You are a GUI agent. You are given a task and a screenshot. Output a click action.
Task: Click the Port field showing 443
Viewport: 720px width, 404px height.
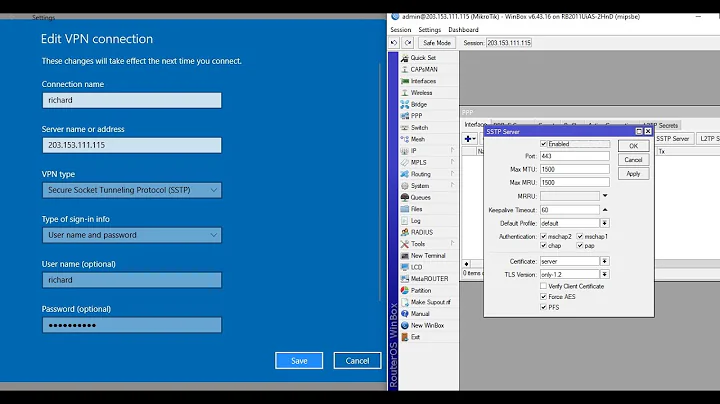[x=574, y=156]
